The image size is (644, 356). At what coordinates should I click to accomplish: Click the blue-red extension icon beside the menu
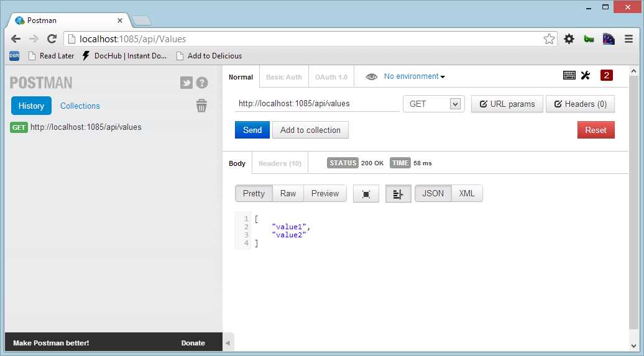tap(609, 39)
